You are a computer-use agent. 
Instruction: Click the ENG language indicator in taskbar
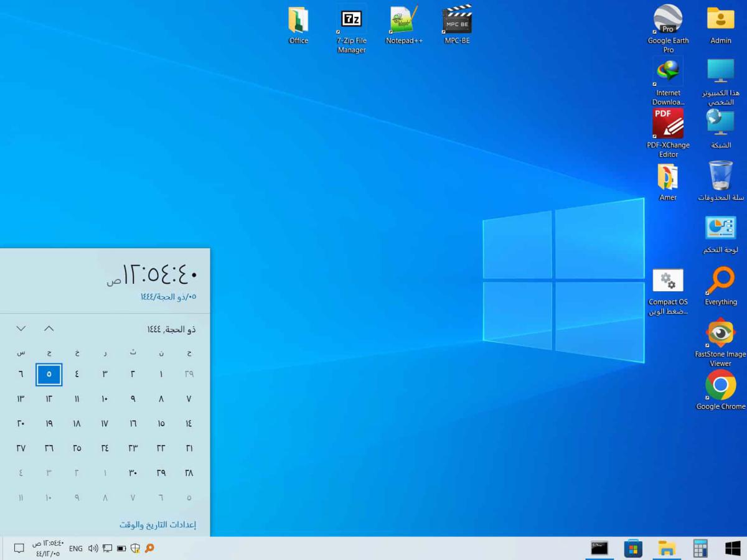point(75,548)
